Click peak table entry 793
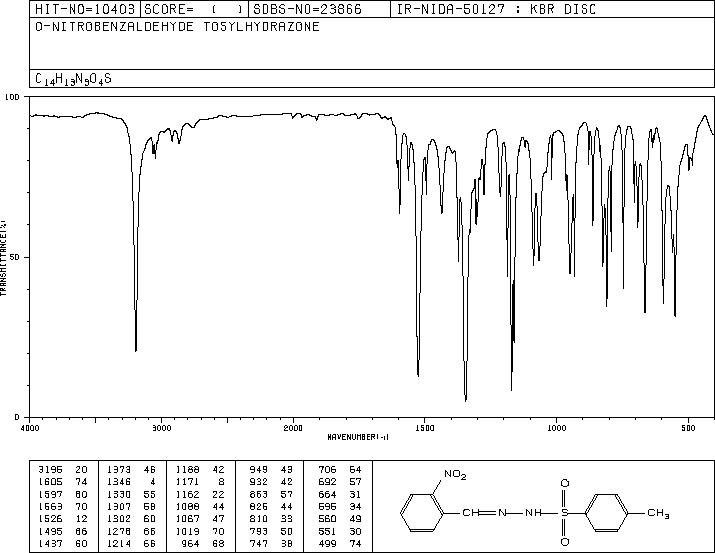Screen dimensions: 715x553 coord(259,531)
